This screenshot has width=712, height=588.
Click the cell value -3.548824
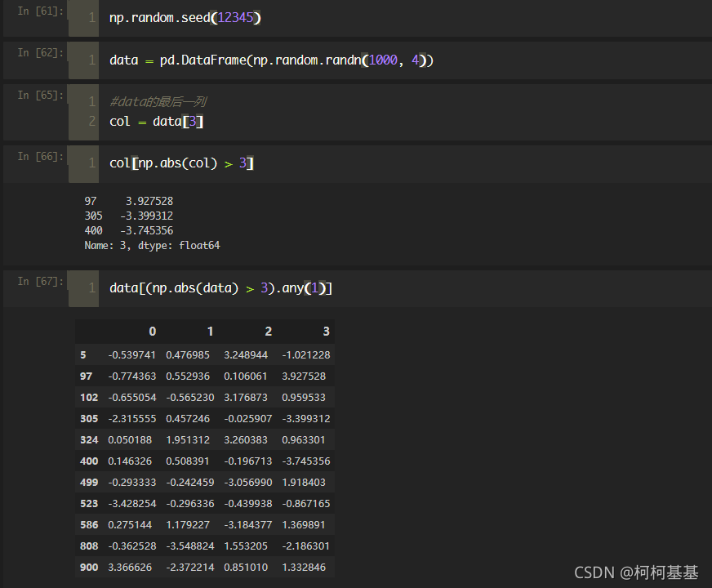point(189,546)
